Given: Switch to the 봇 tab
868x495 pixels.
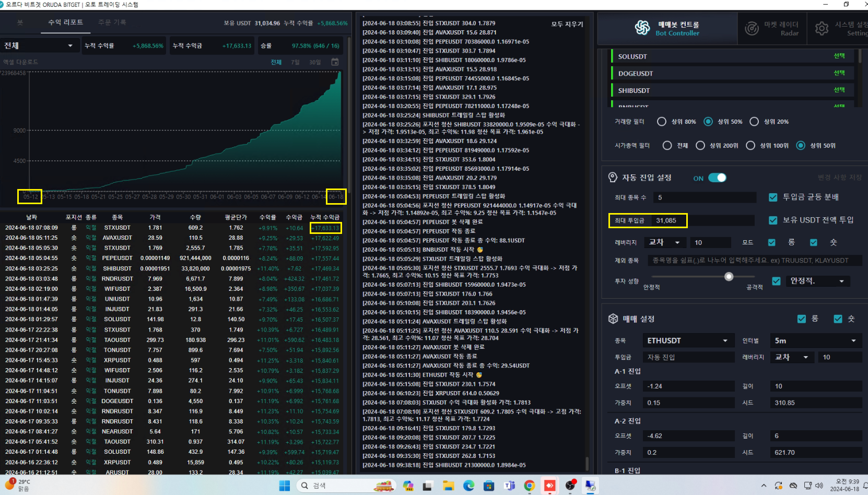Looking at the screenshot, I should (x=20, y=22).
